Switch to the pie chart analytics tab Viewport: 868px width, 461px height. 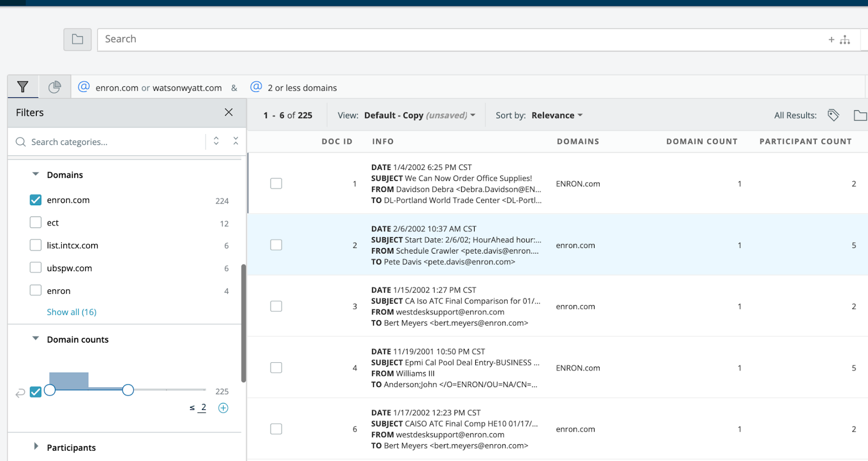coord(55,87)
